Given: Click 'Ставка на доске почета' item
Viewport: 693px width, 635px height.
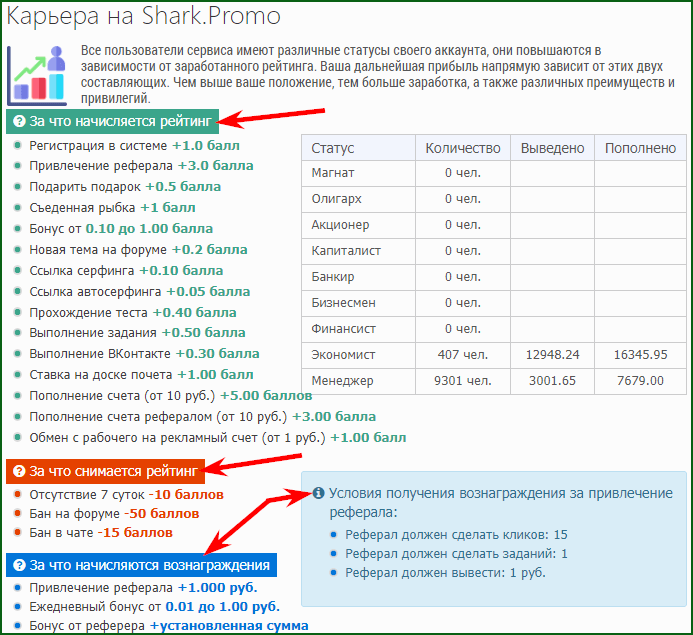Looking at the screenshot, I should [141, 375].
